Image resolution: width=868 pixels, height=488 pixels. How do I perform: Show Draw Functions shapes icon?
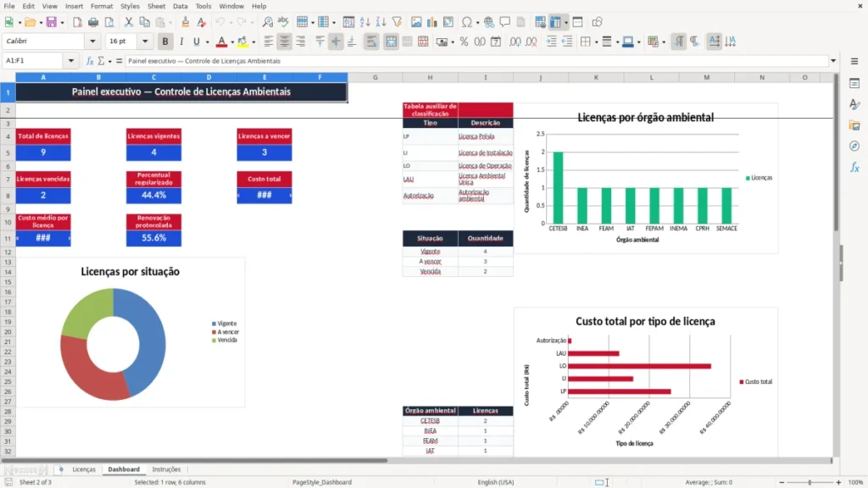pos(597,22)
